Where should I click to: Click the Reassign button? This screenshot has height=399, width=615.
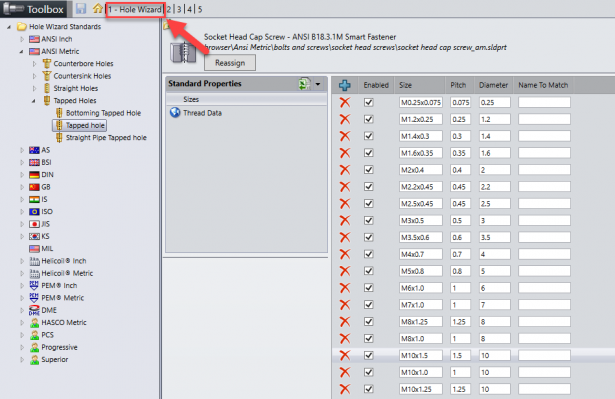230,63
